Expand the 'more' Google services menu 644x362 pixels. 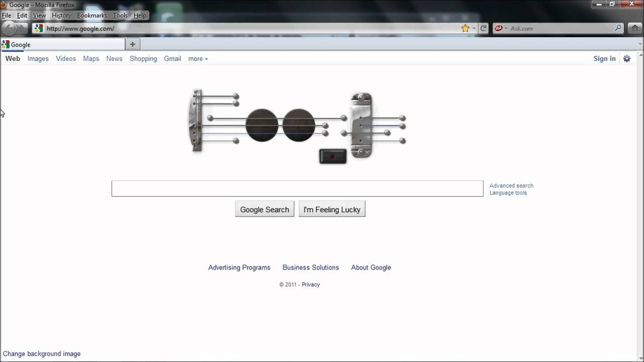click(x=198, y=59)
